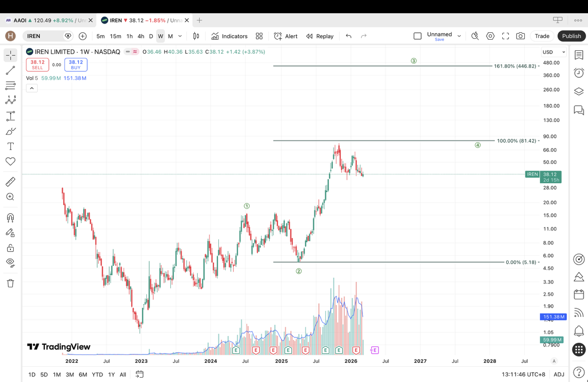
Task: Undo the last chart action
Action: [x=349, y=36]
